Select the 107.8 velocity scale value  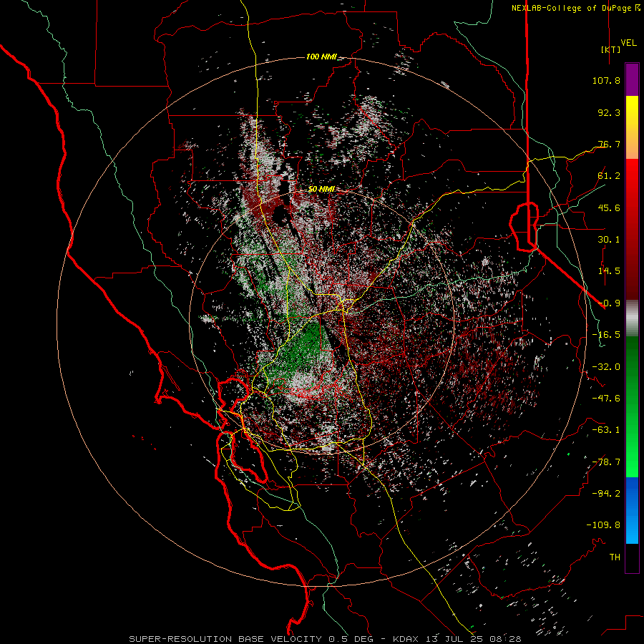pyautogui.click(x=606, y=80)
